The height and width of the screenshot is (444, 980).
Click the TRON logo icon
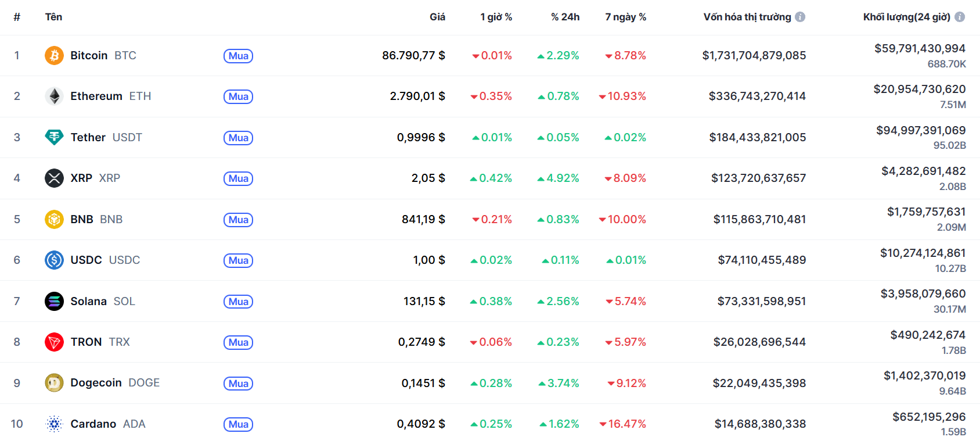pos(54,342)
